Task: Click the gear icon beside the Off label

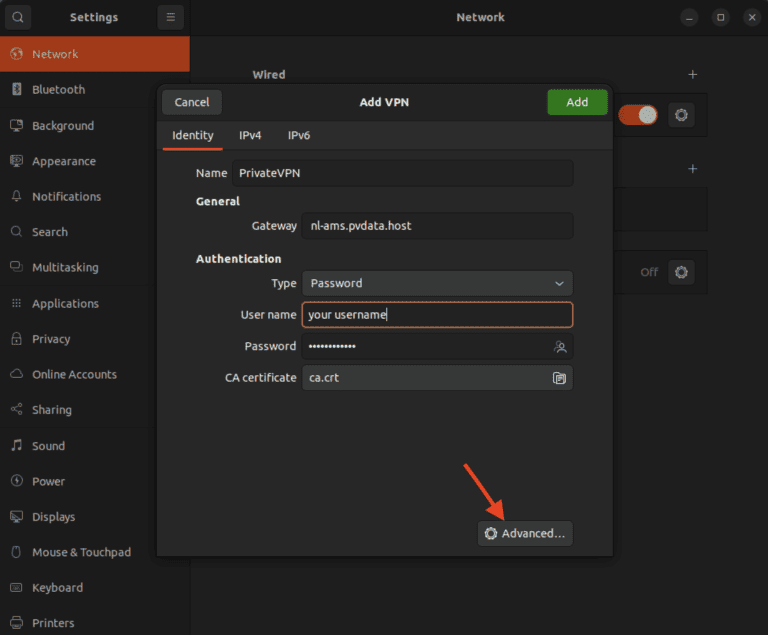Action: coord(682,272)
